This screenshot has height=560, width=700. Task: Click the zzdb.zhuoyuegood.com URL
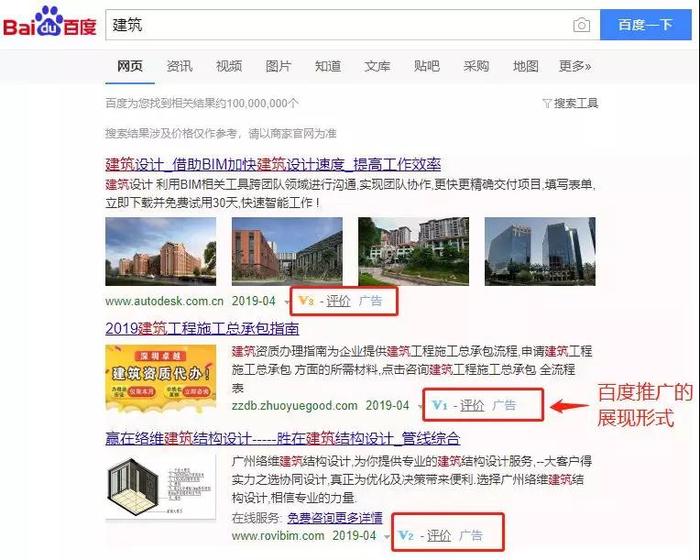tap(295, 405)
